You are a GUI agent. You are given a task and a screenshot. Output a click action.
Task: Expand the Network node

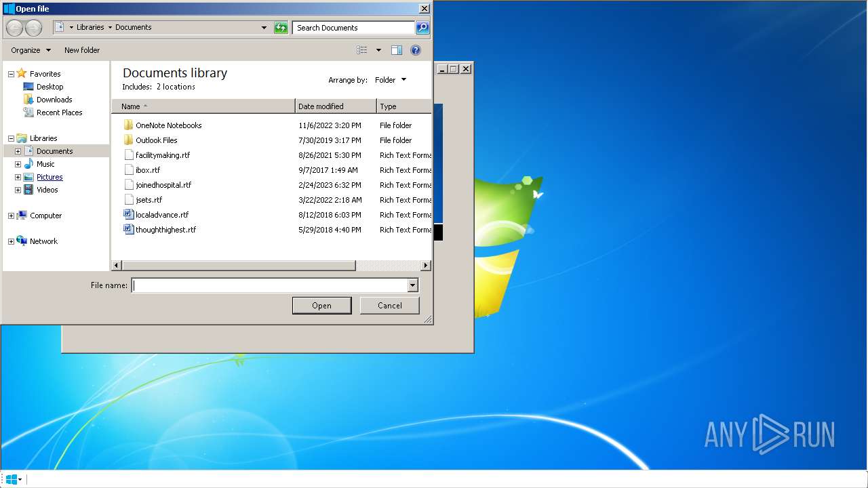pos(11,241)
